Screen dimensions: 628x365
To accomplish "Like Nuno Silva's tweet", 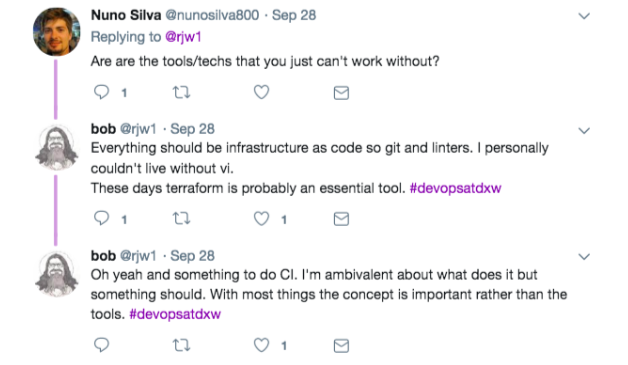I will pos(261,92).
